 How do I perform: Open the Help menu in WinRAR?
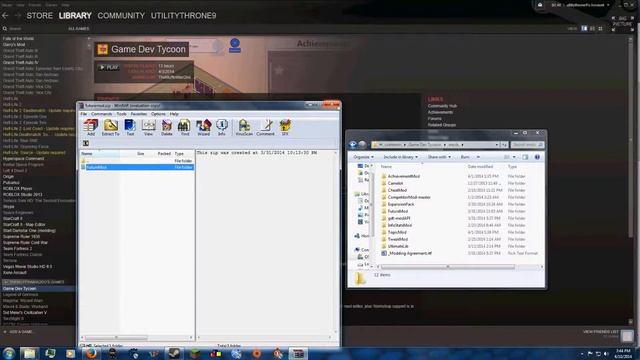174,114
